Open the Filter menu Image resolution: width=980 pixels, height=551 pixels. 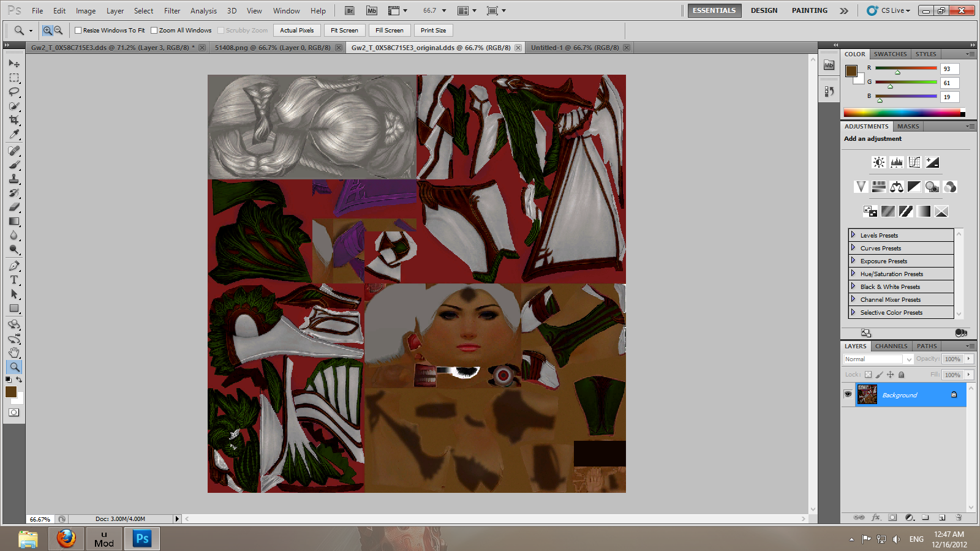[x=172, y=10]
